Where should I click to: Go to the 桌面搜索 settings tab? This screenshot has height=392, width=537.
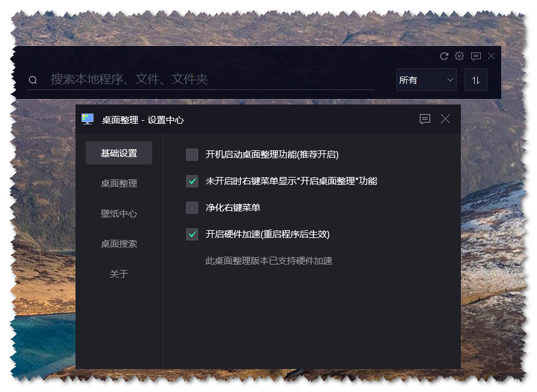tap(119, 244)
